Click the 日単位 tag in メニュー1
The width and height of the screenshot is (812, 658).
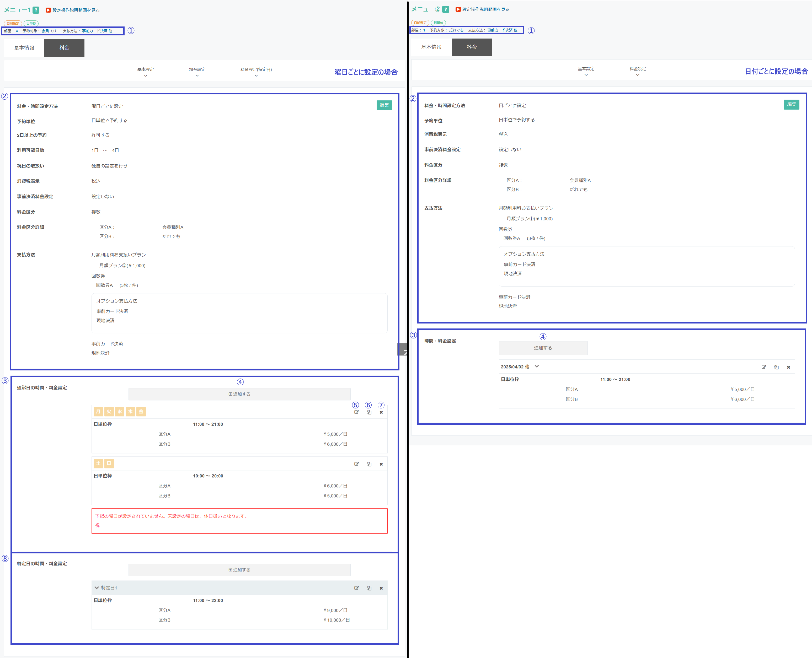[31, 24]
